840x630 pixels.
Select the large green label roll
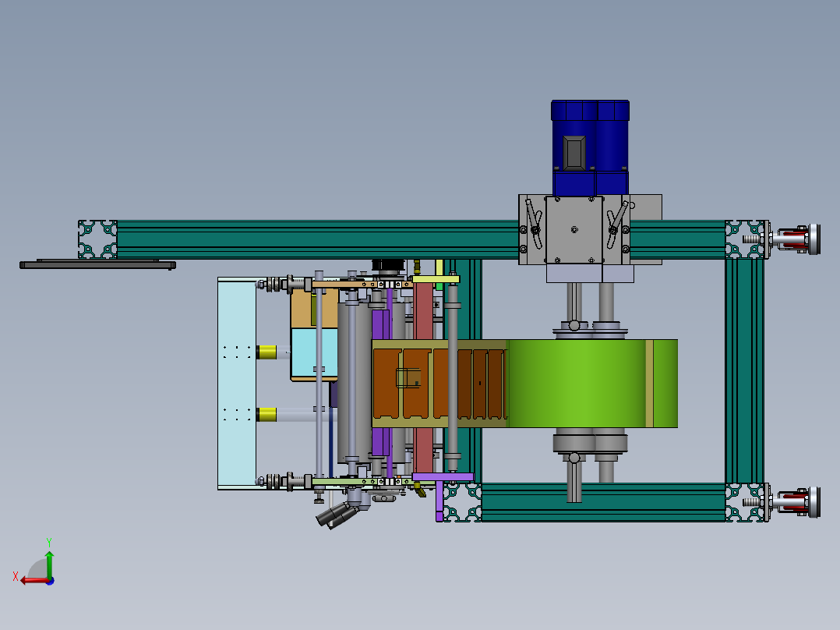(x=592, y=384)
